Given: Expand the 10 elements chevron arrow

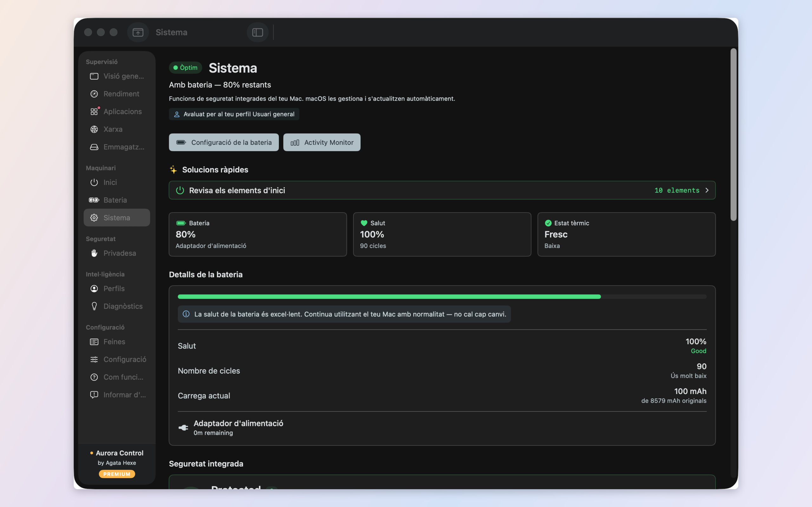Looking at the screenshot, I should point(707,190).
